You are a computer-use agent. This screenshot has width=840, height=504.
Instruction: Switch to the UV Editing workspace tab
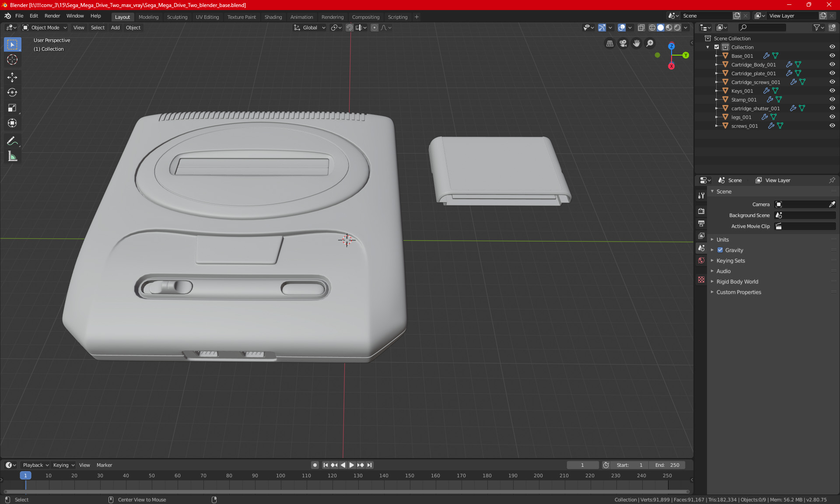(207, 17)
